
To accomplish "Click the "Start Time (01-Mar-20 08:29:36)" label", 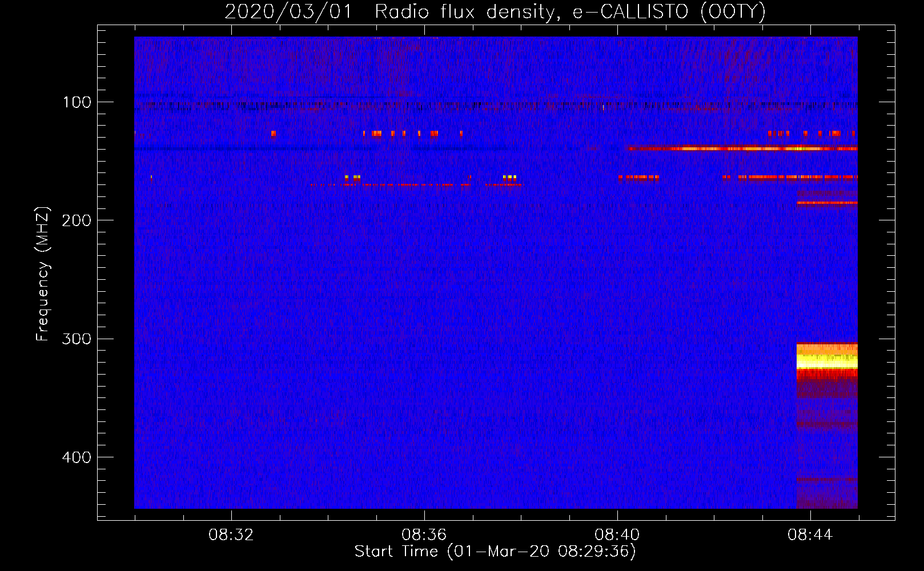I will [495, 552].
